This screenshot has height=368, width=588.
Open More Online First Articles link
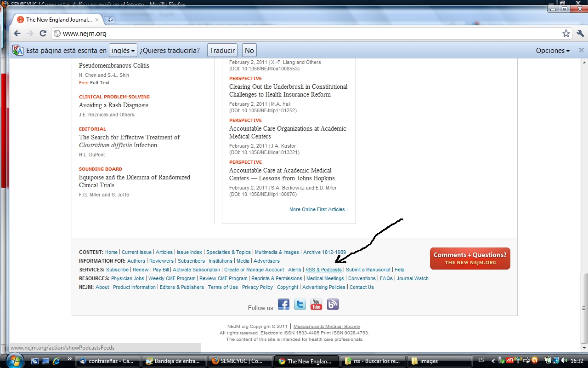click(x=319, y=209)
